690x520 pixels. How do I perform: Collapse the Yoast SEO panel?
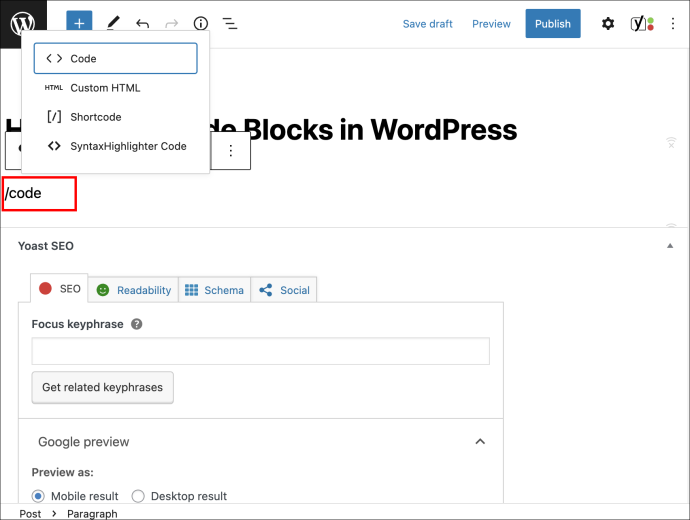[x=670, y=245]
